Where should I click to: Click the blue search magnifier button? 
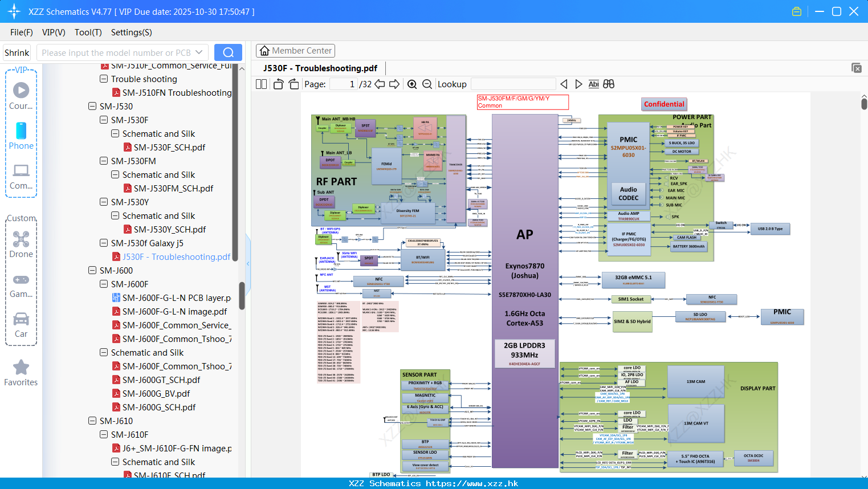(228, 52)
